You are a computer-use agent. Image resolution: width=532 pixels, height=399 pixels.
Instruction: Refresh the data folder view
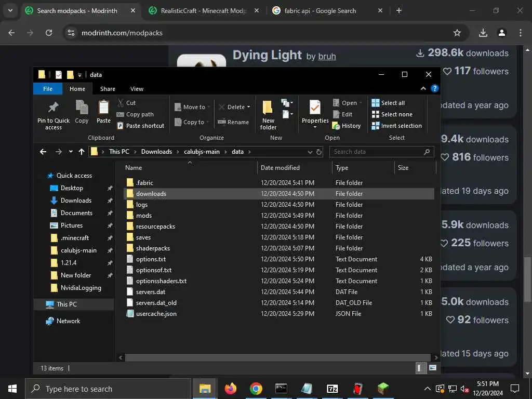click(x=319, y=152)
